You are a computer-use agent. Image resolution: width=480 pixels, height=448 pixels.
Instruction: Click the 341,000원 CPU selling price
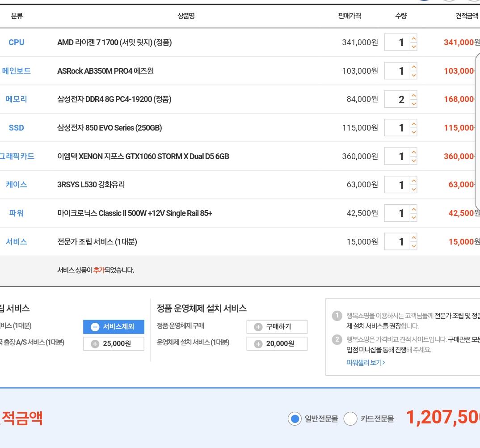(360, 42)
